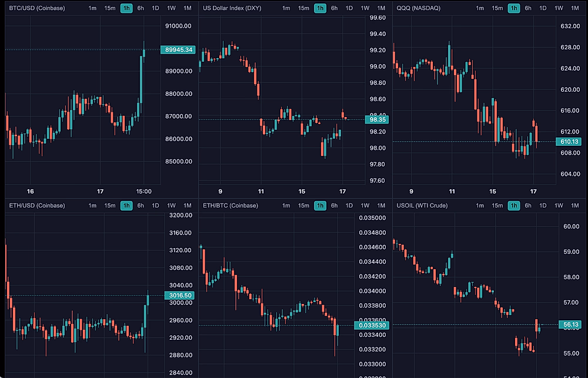Click the 610.13 price marker on QQQ chart

pyautogui.click(x=570, y=142)
